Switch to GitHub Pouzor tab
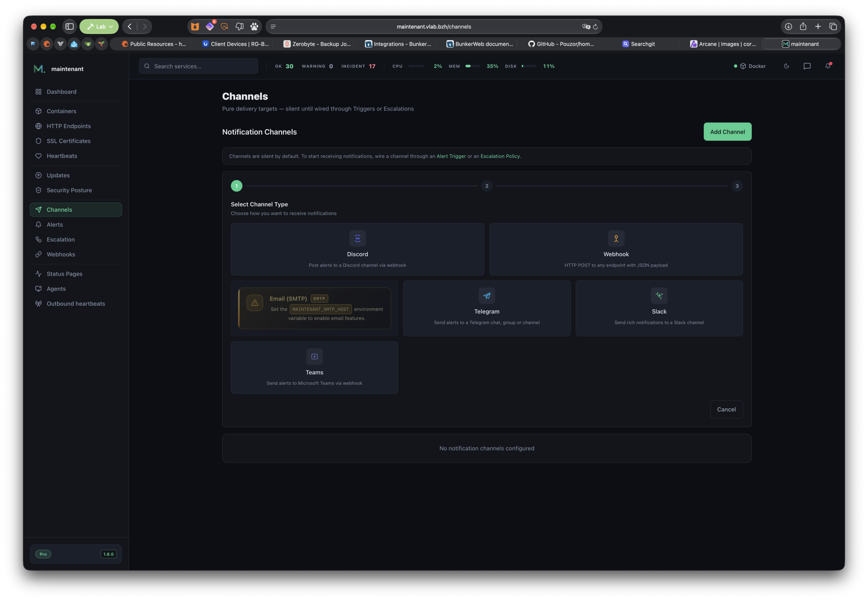Screen dimensions: 868x601 [x=560, y=44]
